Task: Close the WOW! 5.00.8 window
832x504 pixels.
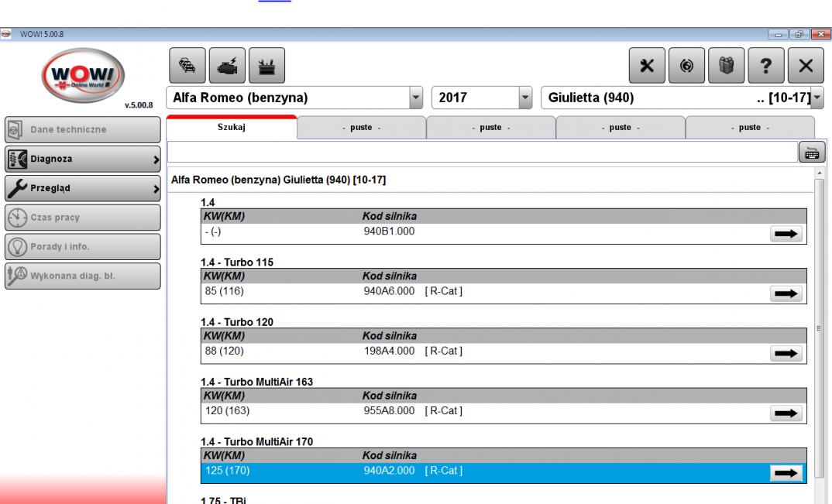Action: [820, 35]
